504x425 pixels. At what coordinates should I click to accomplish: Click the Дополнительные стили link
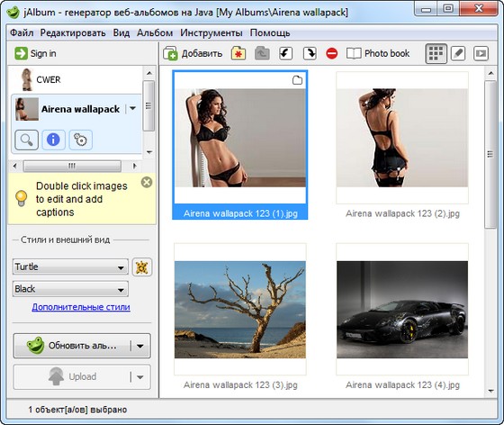(x=81, y=307)
